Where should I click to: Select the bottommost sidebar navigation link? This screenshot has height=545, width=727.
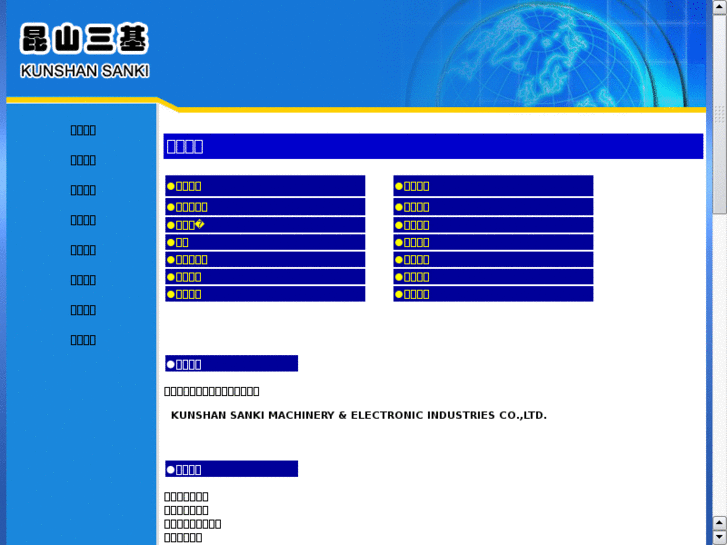tap(83, 340)
